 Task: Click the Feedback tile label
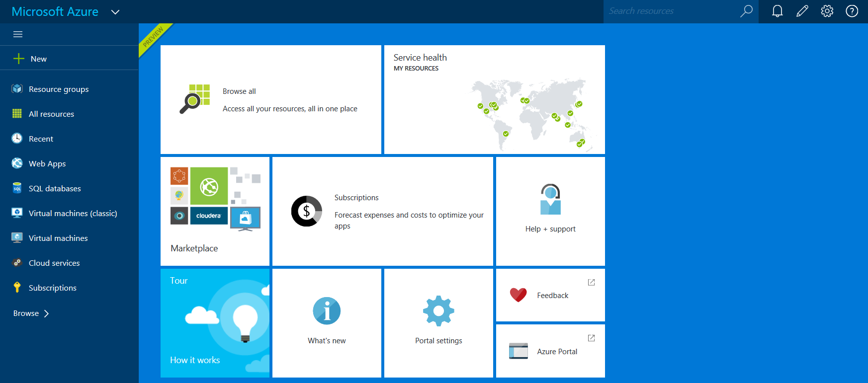click(x=553, y=296)
